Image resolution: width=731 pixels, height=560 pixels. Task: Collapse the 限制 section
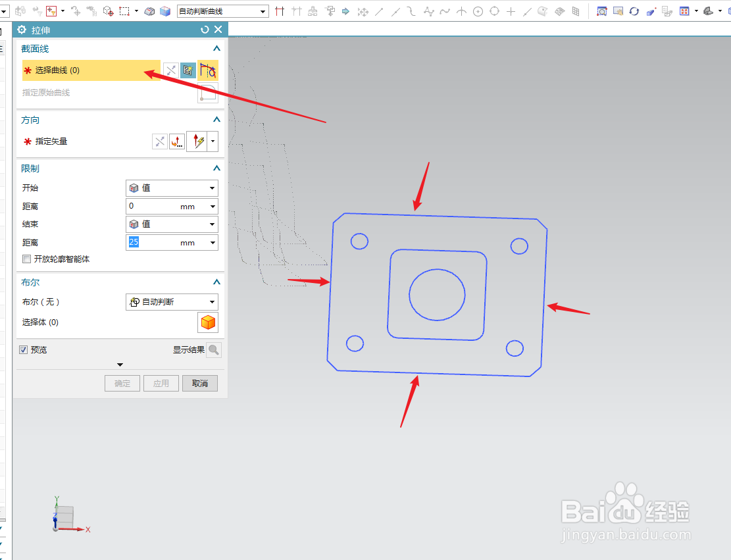pyautogui.click(x=216, y=168)
